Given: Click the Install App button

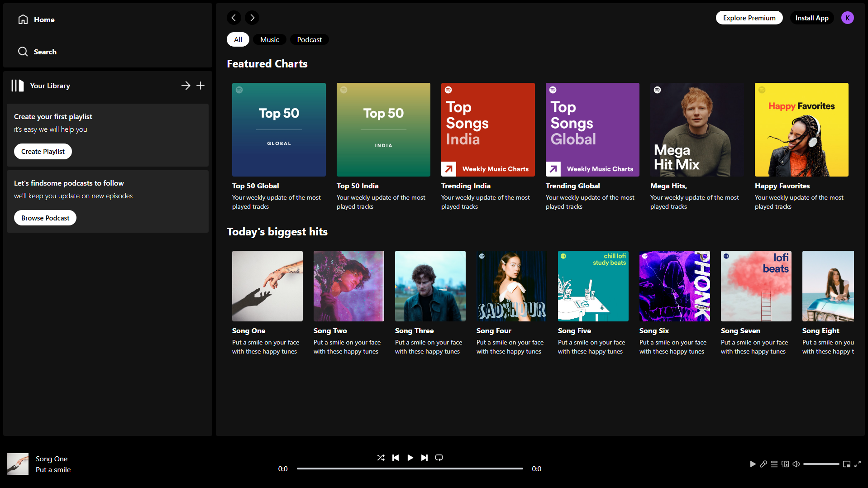Looking at the screenshot, I should click(812, 18).
